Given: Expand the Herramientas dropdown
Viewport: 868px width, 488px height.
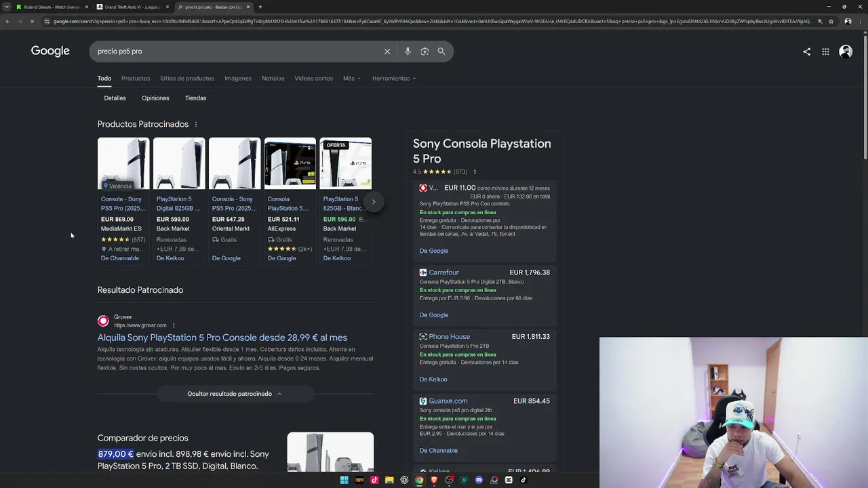Looking at the screenshot, I should [x=394, y=79].
